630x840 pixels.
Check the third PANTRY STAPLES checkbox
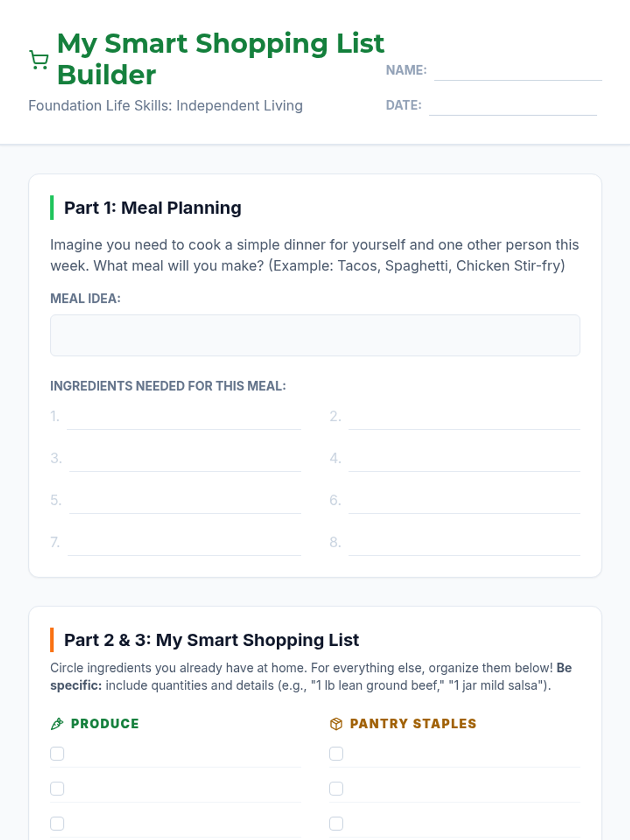point(336,823)
